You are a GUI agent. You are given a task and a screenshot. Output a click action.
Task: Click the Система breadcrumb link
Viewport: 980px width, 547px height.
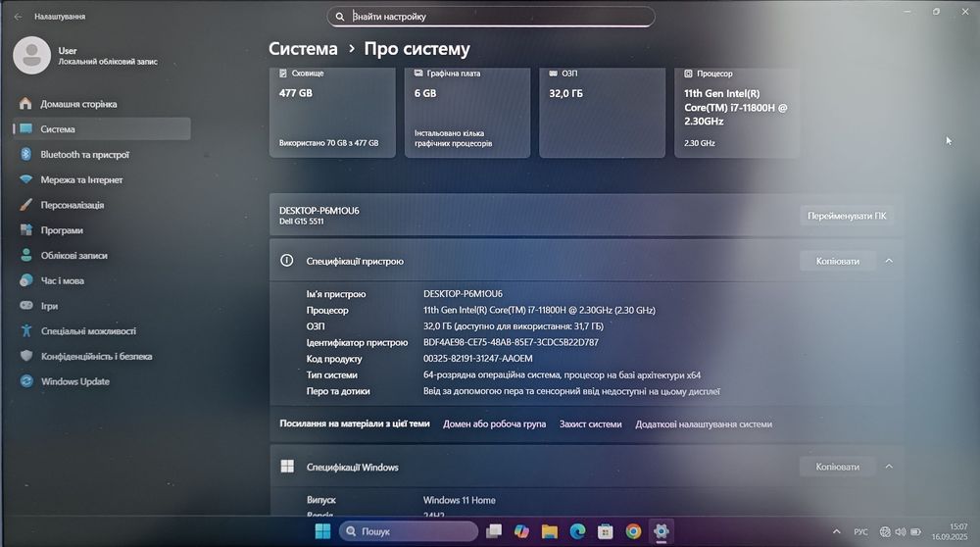click(303, 49)
